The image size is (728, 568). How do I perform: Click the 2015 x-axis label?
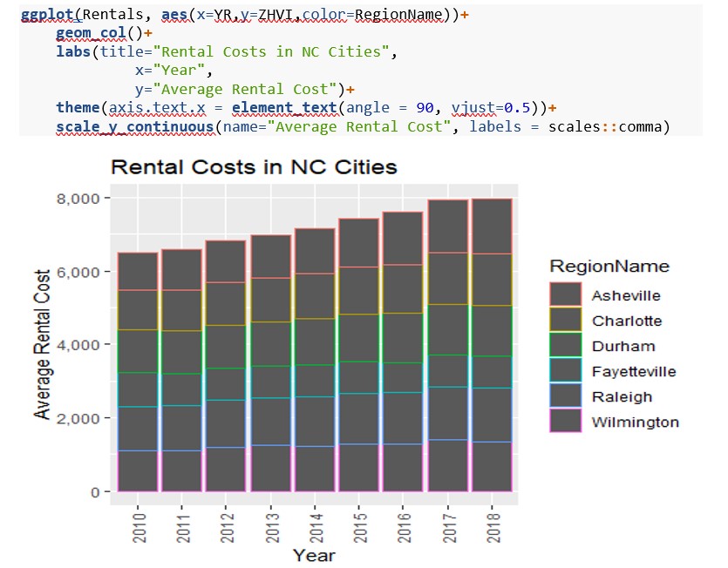pyautogui.click(x=359, y=528)
